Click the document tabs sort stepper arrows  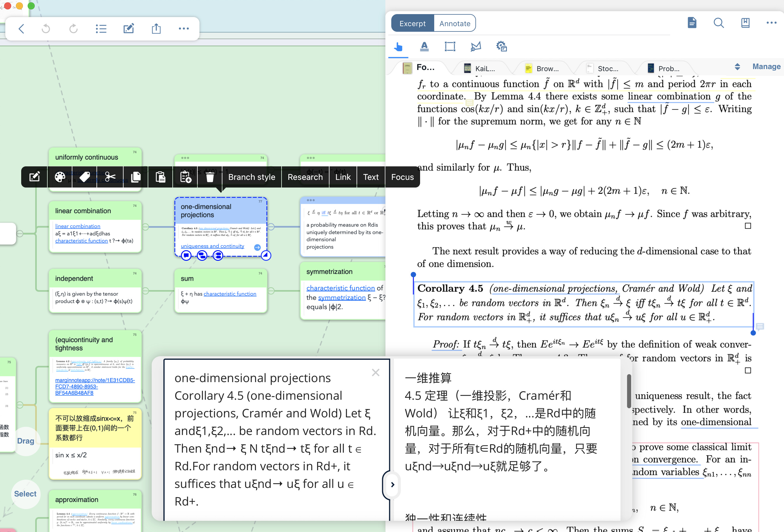[737, 67]
